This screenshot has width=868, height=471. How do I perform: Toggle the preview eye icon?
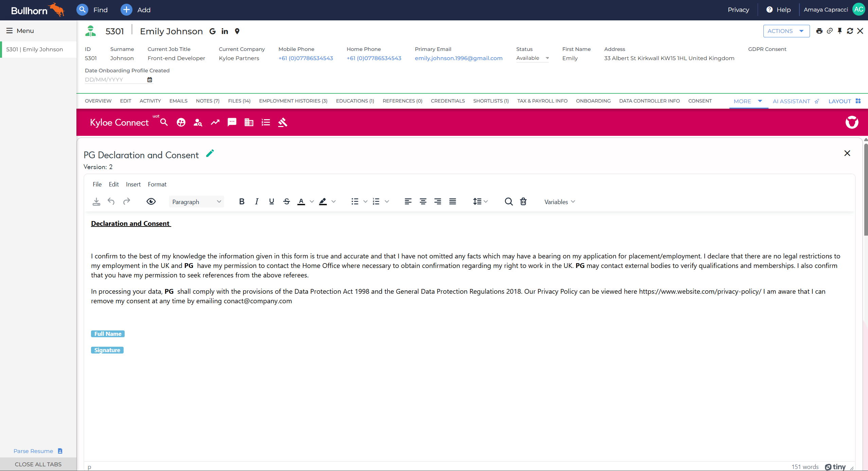tap(151, 202)
